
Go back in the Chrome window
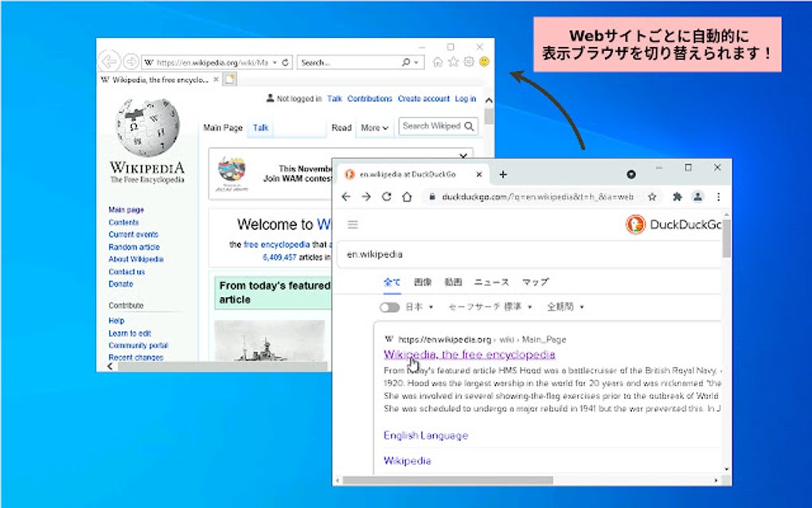tap(346, 197)
